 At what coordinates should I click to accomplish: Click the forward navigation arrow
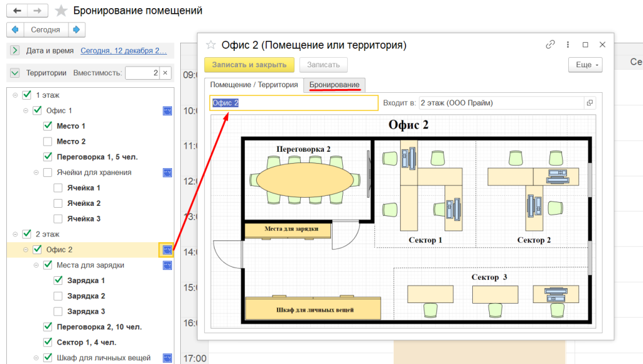[38, 11]
